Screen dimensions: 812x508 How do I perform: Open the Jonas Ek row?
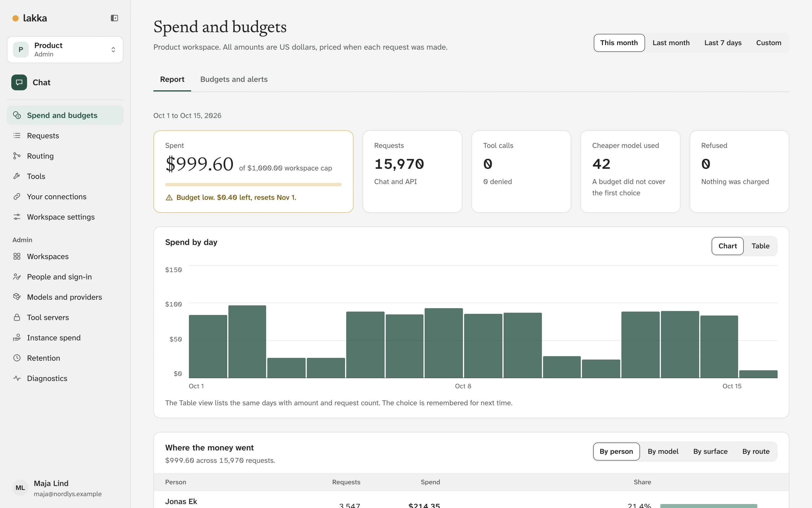pos(471,500)
